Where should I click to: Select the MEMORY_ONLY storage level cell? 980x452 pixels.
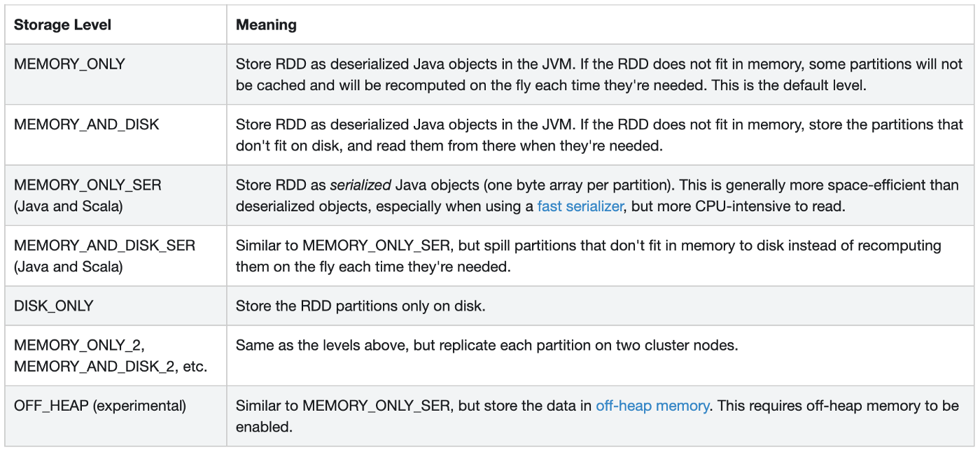115,75
